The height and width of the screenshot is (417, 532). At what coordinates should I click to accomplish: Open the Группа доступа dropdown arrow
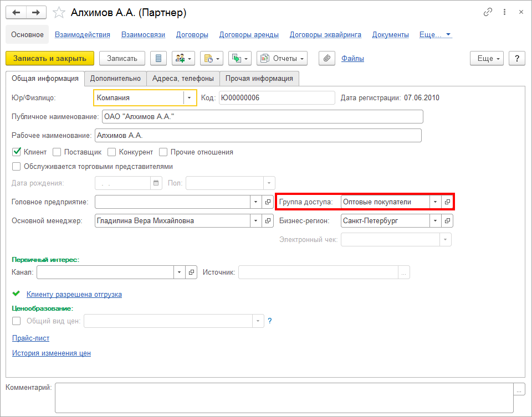(435, 202)
